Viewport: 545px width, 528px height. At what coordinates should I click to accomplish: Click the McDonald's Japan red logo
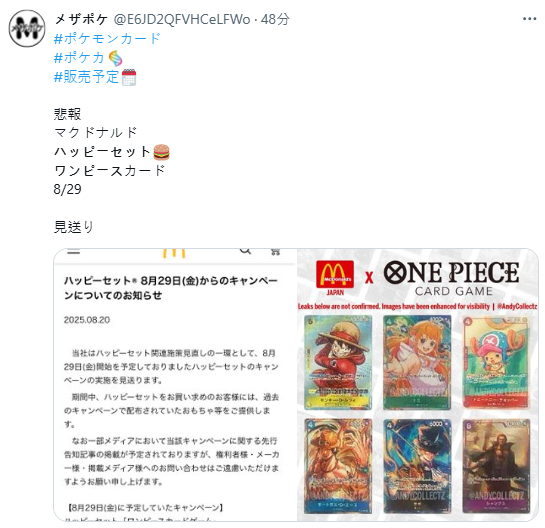[335, 277]
